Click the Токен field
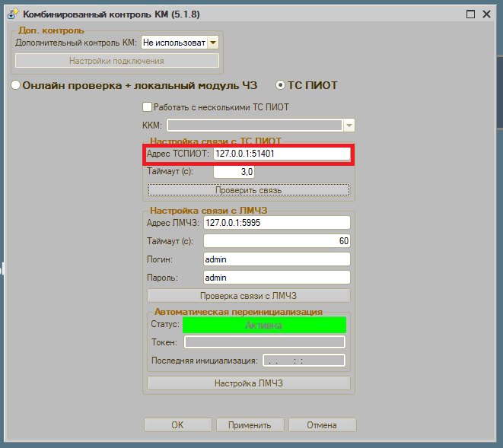The image size is (503, 448). tap(265, 342)
